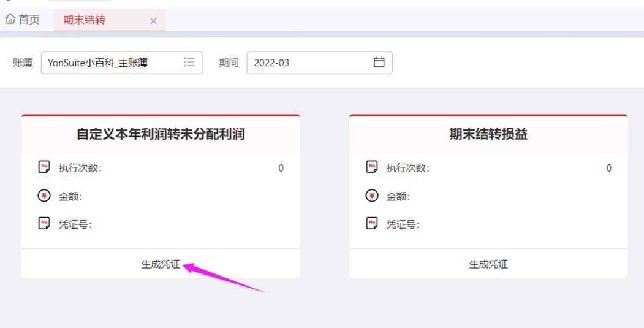Close the 期末结转 tab
This screenshot has width=644, height=328.
pos(153,21)
